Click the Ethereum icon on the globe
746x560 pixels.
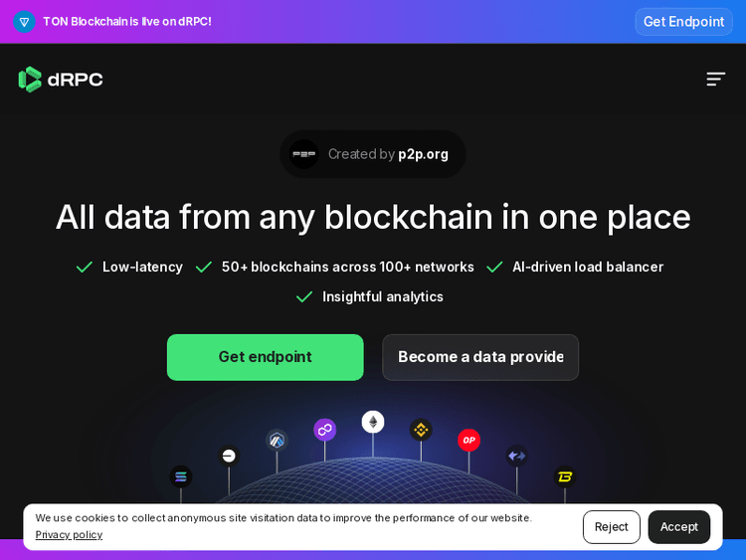click(x=373, y=422)
